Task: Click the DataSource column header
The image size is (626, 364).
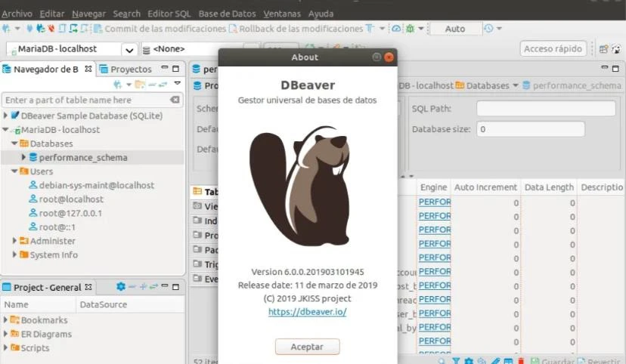Action: coord(130,304)
